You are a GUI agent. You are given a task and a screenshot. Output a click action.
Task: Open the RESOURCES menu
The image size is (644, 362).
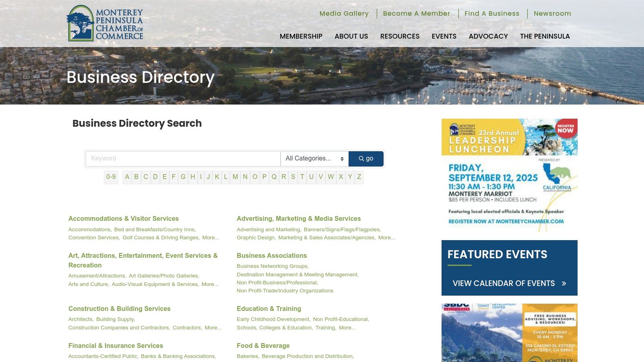coord(400,36)
